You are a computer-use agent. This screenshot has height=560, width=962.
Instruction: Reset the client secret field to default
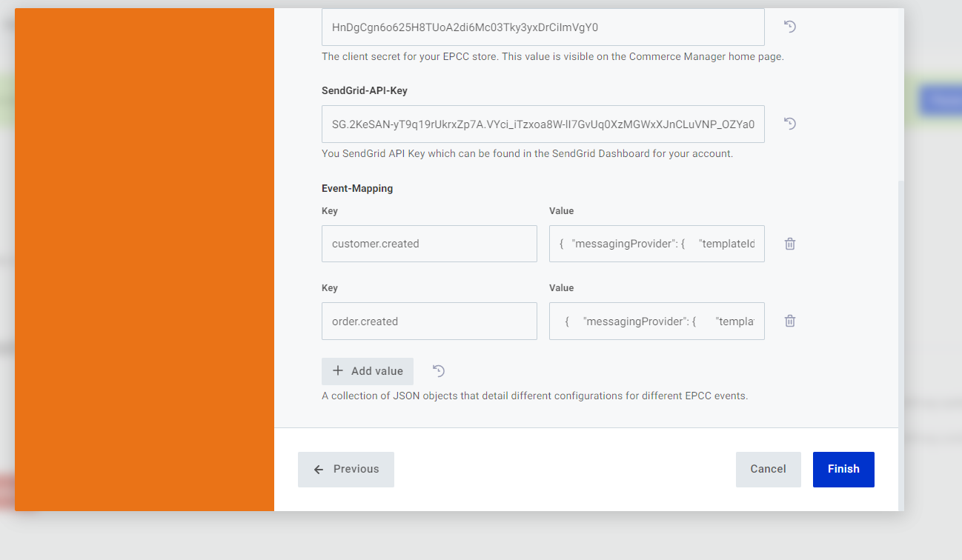(789, 26)
